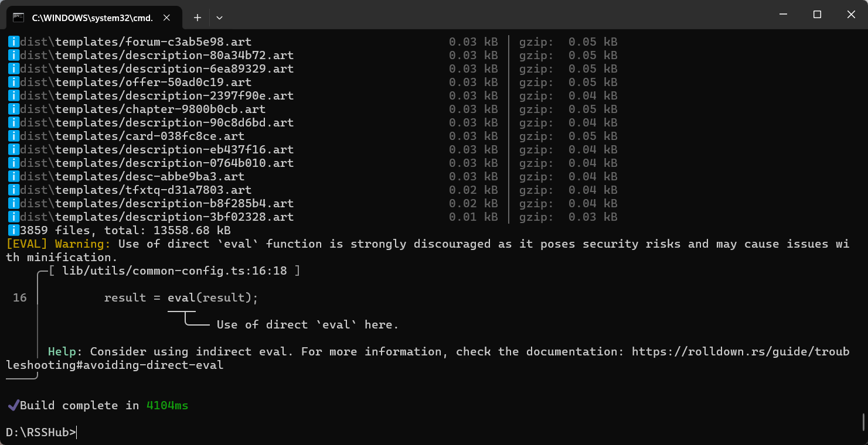This screenshot has height=445, width=868.
Task: Click the cmd icon in the tab
Action: (18, 18)
